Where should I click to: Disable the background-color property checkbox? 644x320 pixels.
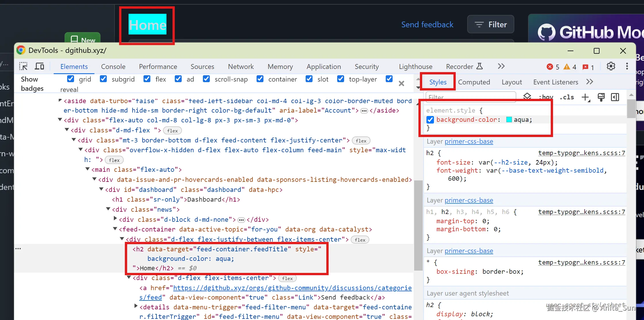[x=430, y=120]
